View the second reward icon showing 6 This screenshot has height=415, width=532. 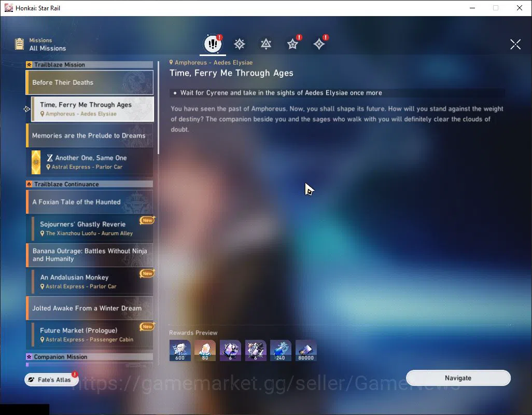pyautogui.click(x=256, y=350)
